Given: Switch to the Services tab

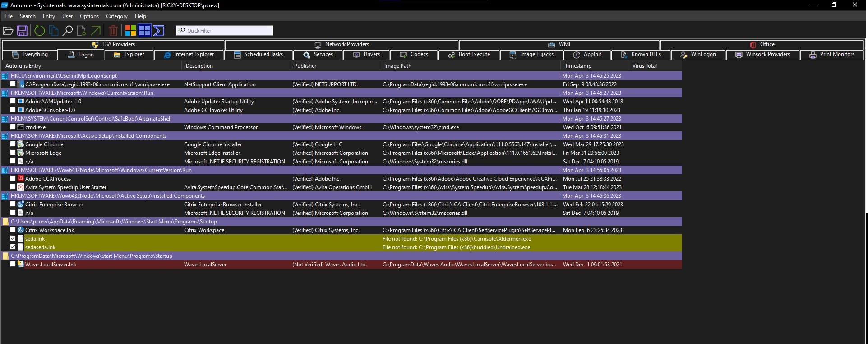Looking at the screenshot, I should [318, 55].
